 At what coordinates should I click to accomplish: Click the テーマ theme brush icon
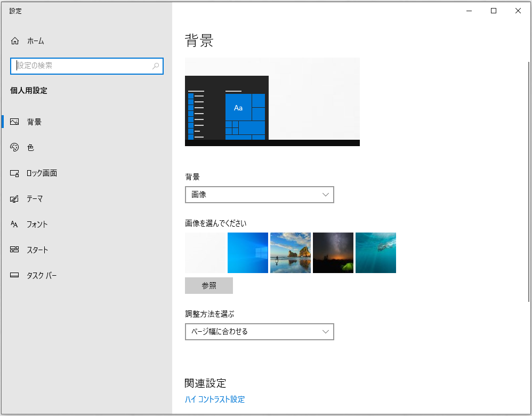pyautogui.click(x=14, y=198)
